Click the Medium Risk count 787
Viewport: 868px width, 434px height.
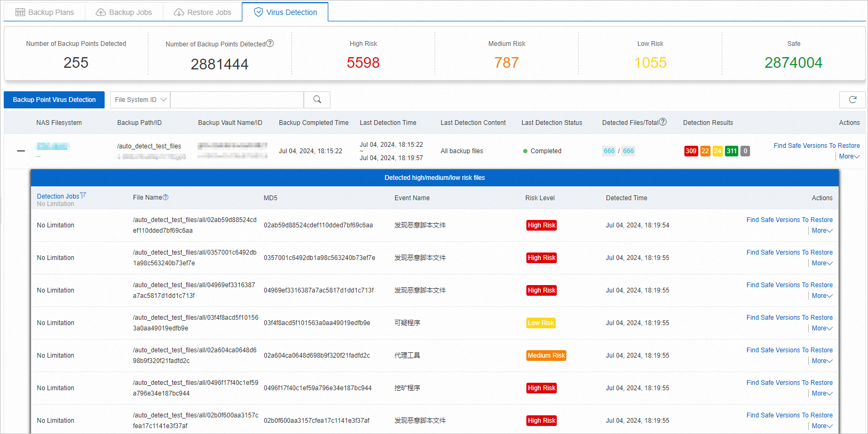[x=507, y=62]
